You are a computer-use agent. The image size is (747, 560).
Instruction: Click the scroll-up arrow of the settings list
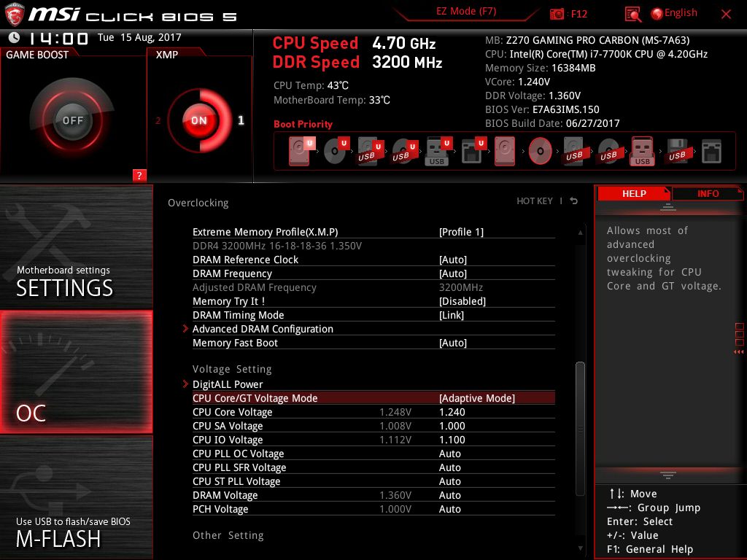pos(580,233)
